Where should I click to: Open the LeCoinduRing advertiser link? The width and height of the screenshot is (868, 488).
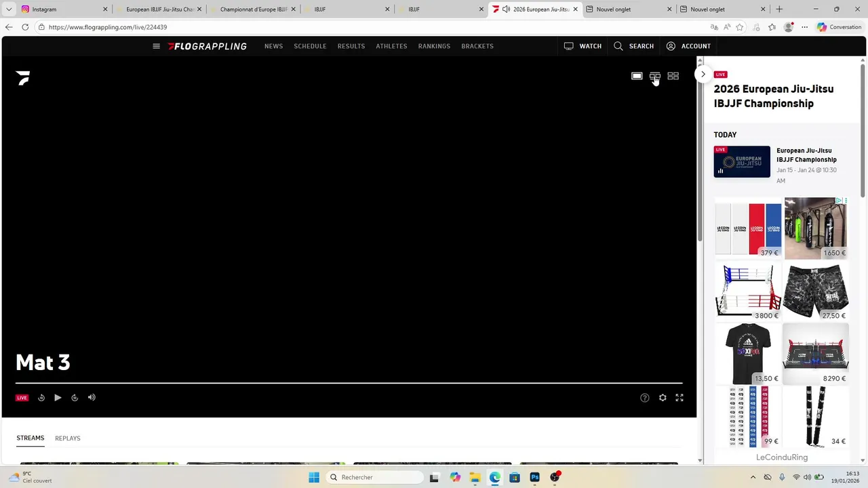[782, 457]
